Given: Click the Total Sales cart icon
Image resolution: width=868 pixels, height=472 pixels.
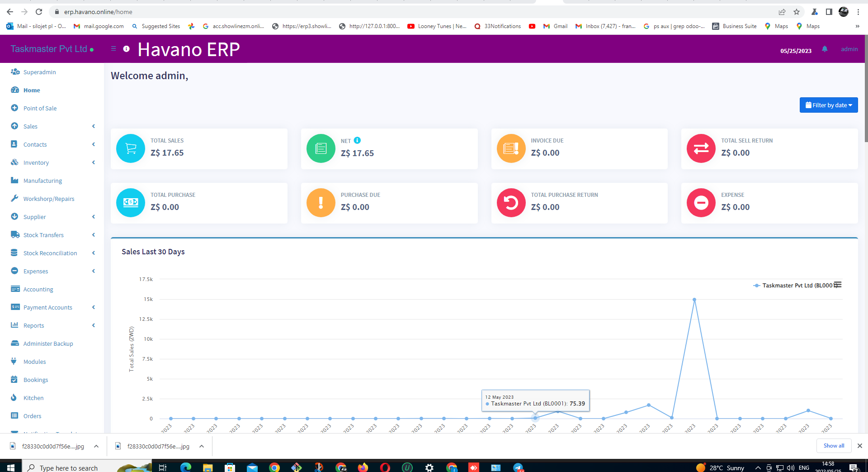Looking at the screenshot, I should click(131, 148).
